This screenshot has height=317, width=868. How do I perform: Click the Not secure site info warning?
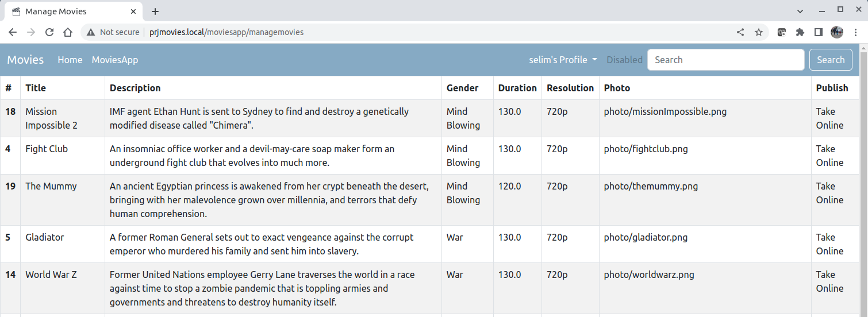coord(113,32)
